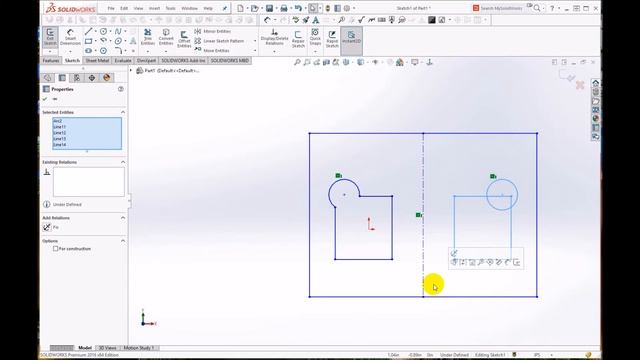Open the DimXpertManager tab
This screenshot has height=360, width=640.
coord(92,78)
